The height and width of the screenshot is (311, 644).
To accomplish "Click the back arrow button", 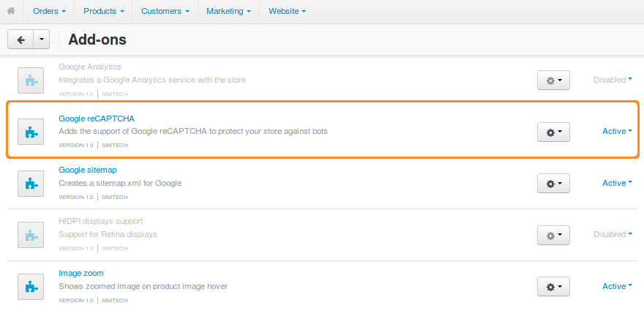I will click(20, 40).
